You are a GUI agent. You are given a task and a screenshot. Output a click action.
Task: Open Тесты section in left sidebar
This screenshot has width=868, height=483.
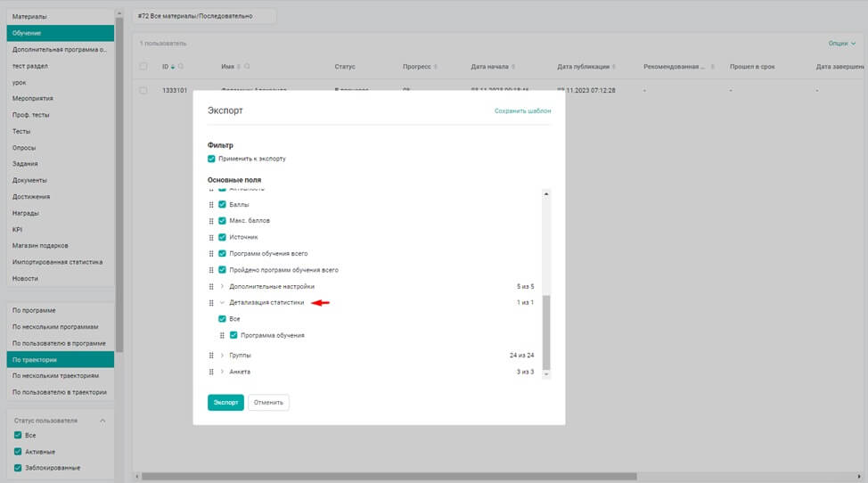(21, 131)
